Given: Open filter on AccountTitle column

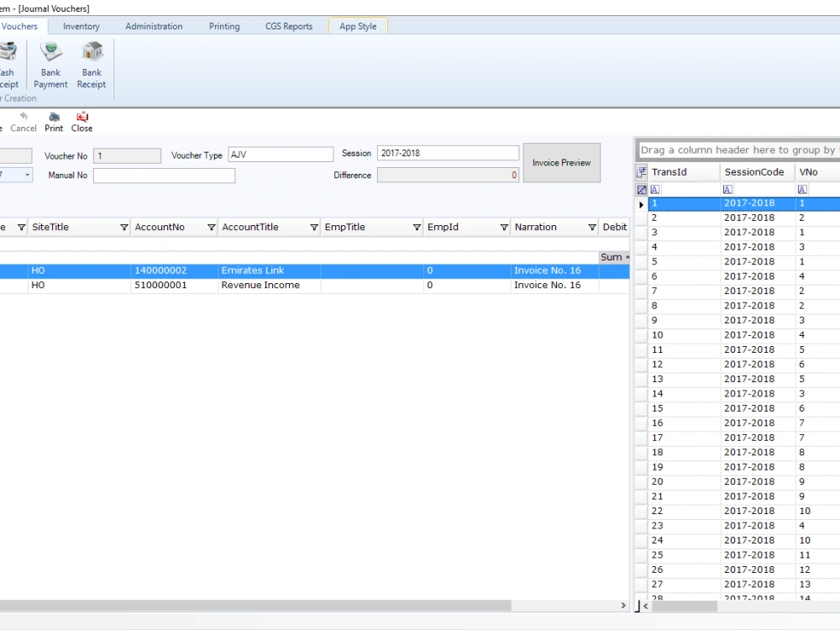Looking at the screenshot, I should click(314, 227).
